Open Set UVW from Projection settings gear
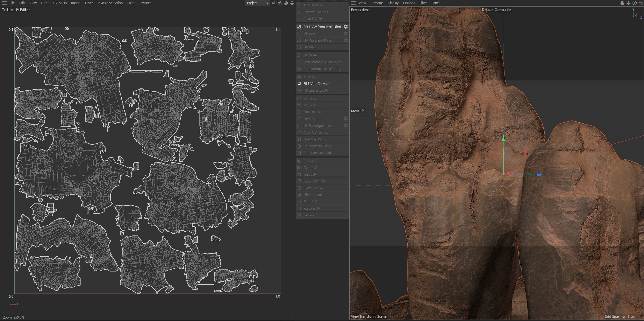 pyautogui.click(x=346, y=27)
